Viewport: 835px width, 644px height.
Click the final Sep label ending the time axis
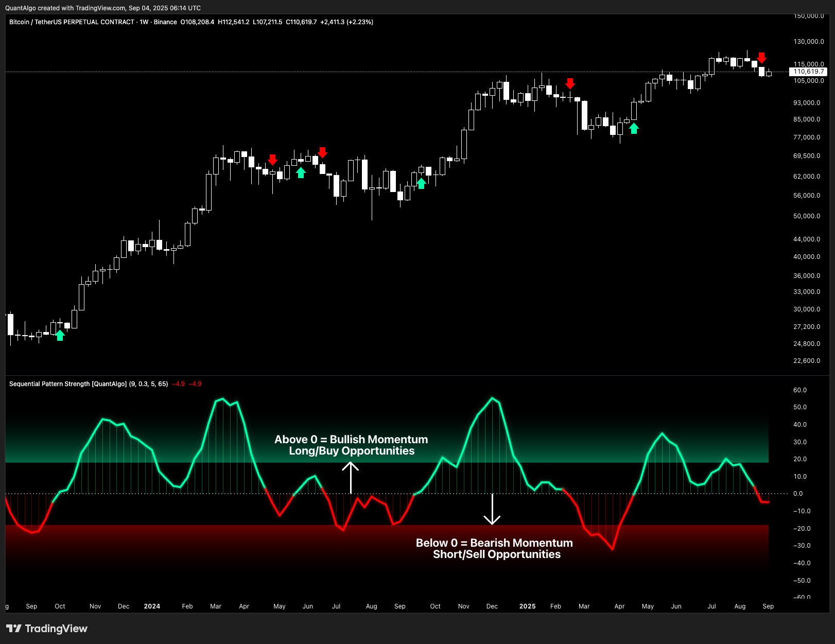coord(768,606)
